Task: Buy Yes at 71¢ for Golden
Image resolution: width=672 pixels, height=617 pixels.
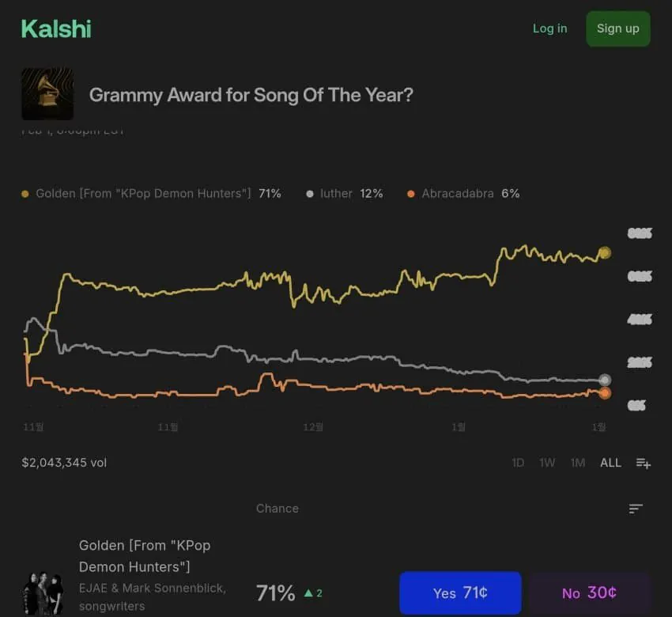Action: [x=460, y=593]
